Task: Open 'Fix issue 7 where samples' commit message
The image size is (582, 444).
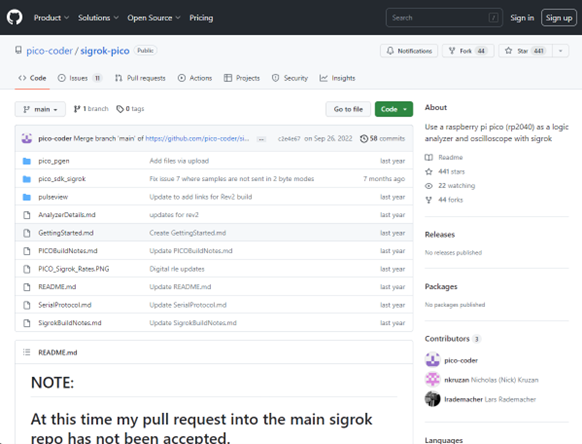Action: point(232,179)
